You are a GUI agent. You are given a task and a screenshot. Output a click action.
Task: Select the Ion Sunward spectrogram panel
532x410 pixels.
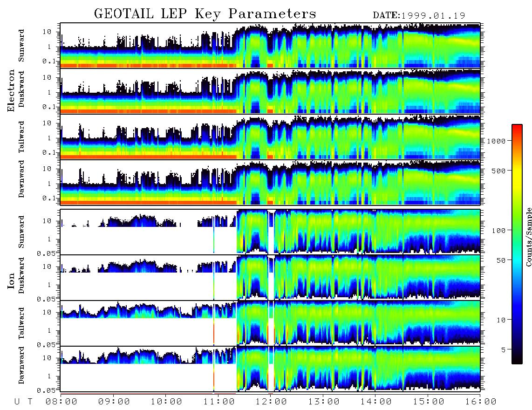pyautogui.click(x=270, y=232)
